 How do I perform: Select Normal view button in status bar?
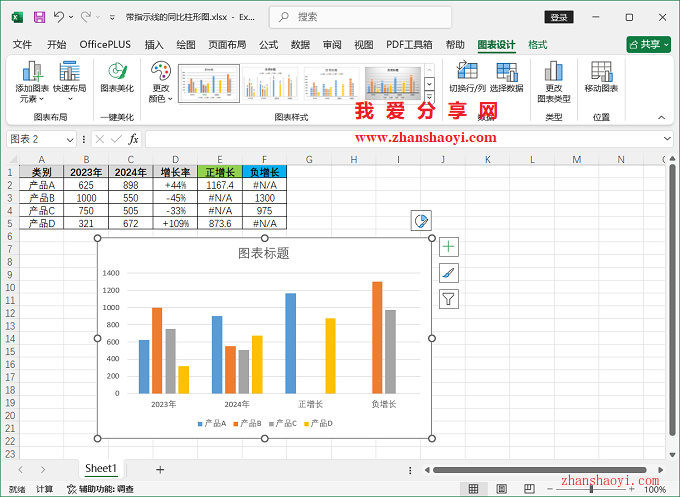click(x=474, y=489)
